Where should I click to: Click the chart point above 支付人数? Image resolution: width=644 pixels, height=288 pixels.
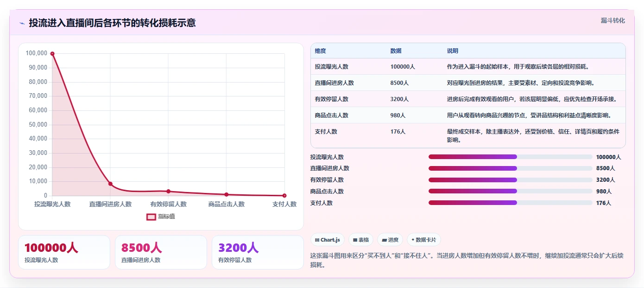coord(284,196)
